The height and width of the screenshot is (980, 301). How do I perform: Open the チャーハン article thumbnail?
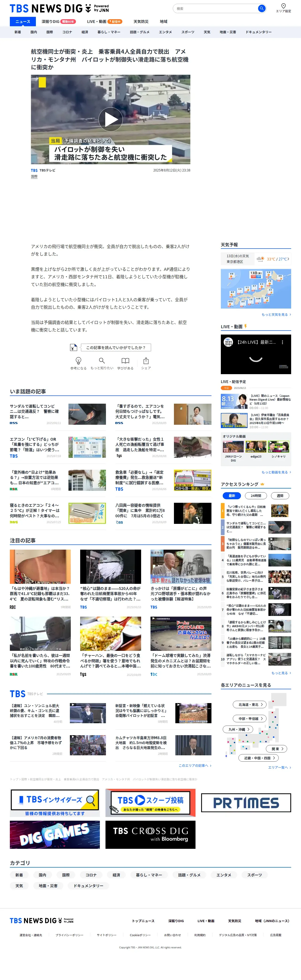click(x=110, y=633)
